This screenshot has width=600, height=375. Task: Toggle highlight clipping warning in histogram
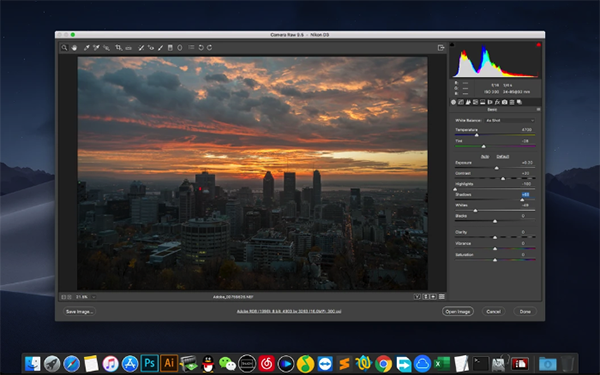(x=538, y=45)
